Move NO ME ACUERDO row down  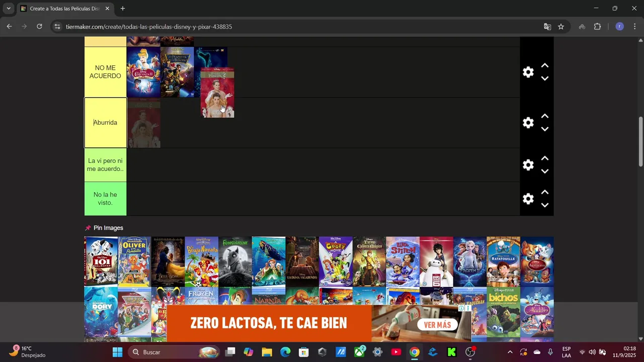544,78
